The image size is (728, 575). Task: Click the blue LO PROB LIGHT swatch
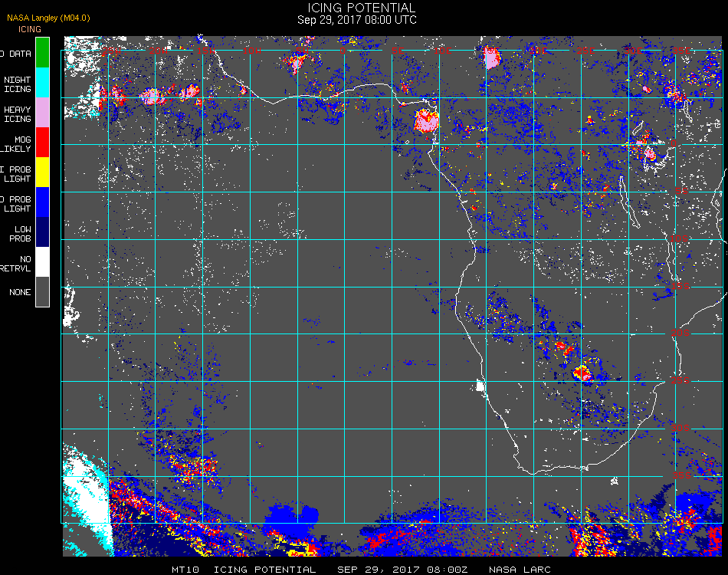[42, 202]
